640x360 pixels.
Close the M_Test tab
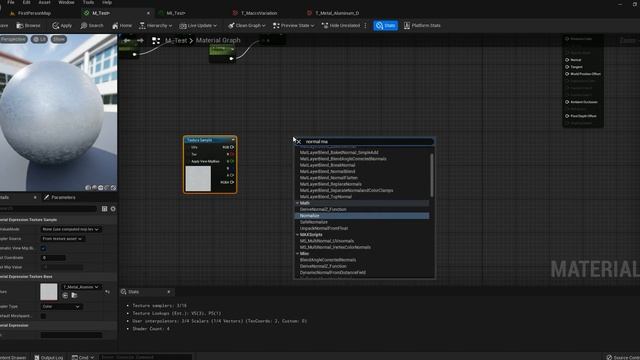148,13
